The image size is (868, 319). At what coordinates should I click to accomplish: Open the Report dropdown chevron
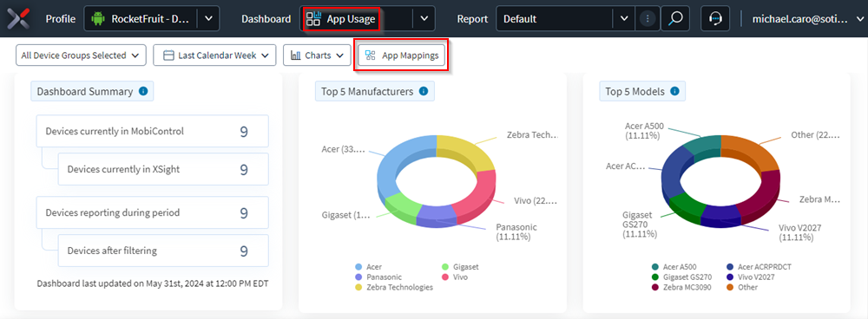pyautogui.click(x=624, y=18)
